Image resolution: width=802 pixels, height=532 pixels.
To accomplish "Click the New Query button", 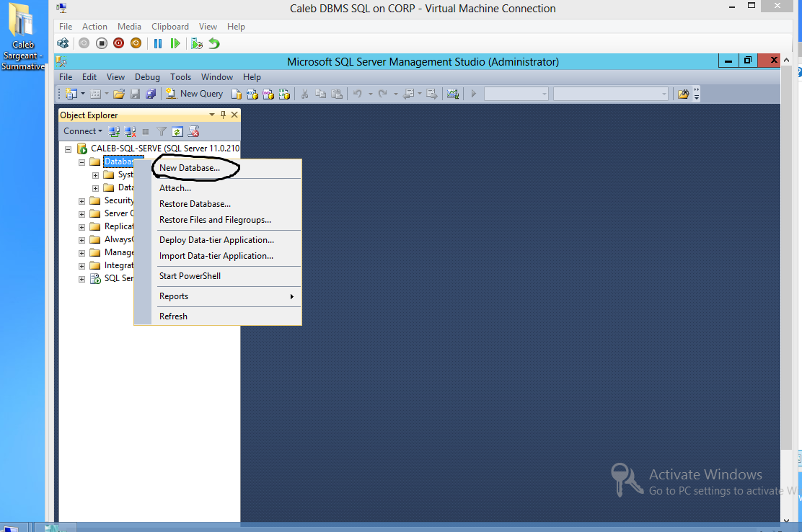I will 194,94.
